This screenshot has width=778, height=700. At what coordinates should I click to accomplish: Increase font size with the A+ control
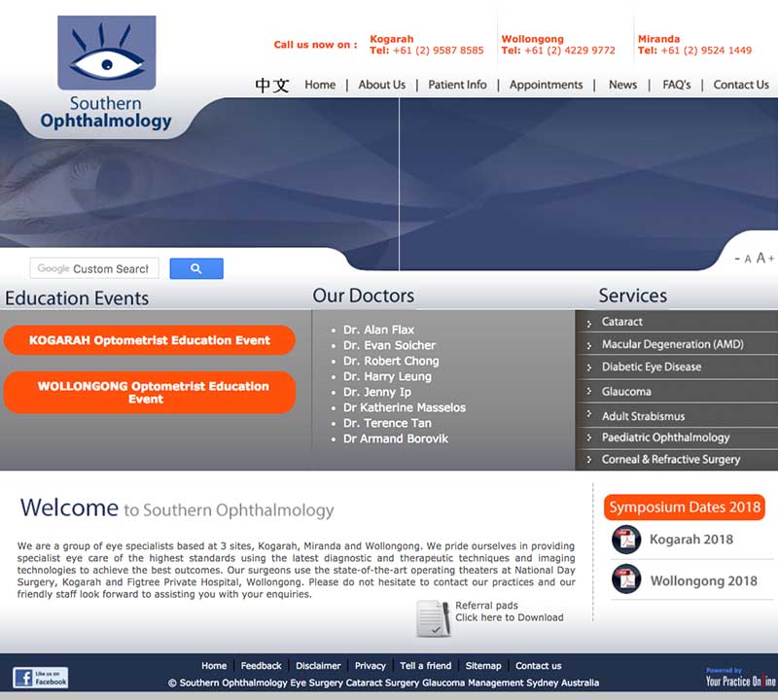[764, 258]
